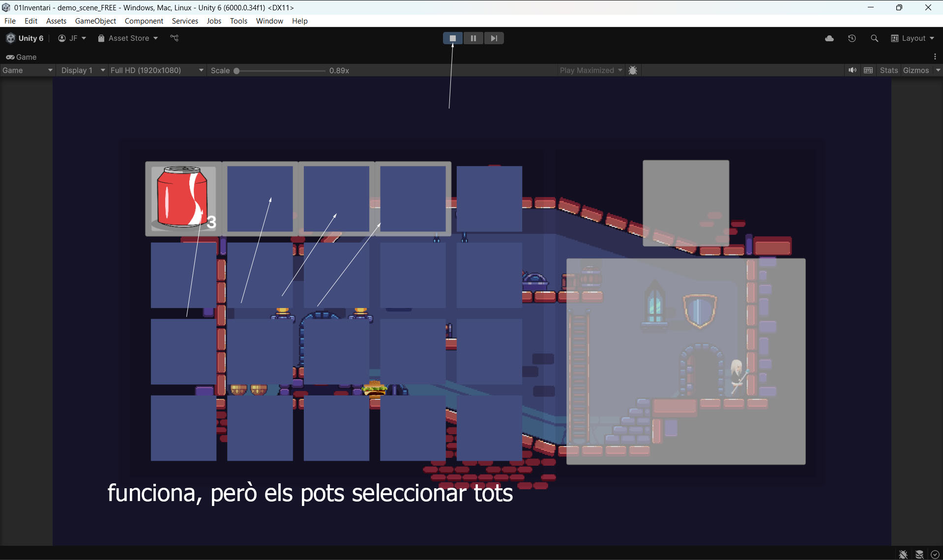Toggle the frame debugger bug icon

pos(633,70)
